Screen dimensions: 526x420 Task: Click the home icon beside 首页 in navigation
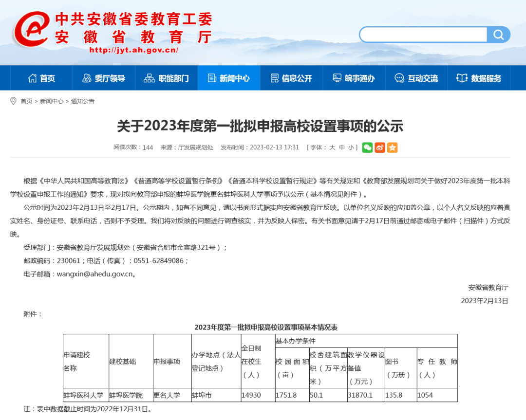point(32,78)
